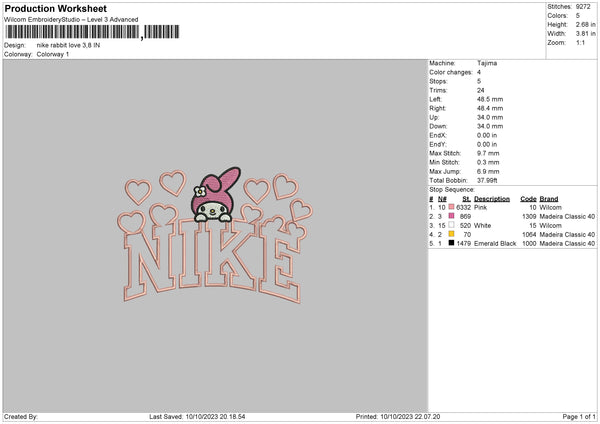600x424 pixels.
Task: Click the Colors value '5'
Action: (x=578, y=16)
